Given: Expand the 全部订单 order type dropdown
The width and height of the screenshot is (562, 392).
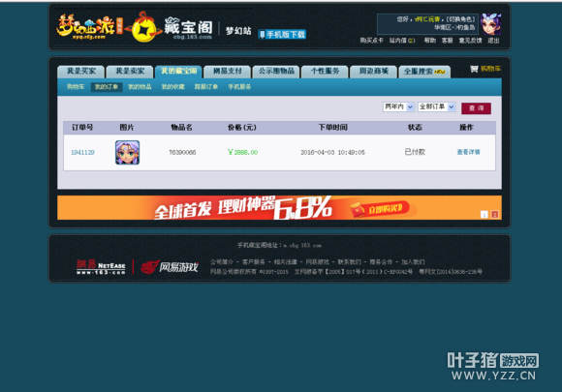Looking at the screenshot, I should pos(437,106).
